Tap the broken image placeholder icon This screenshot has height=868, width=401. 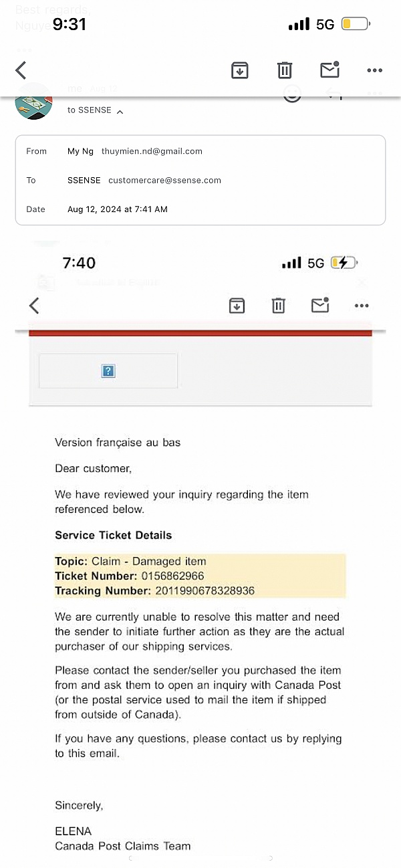click(108, 371)
